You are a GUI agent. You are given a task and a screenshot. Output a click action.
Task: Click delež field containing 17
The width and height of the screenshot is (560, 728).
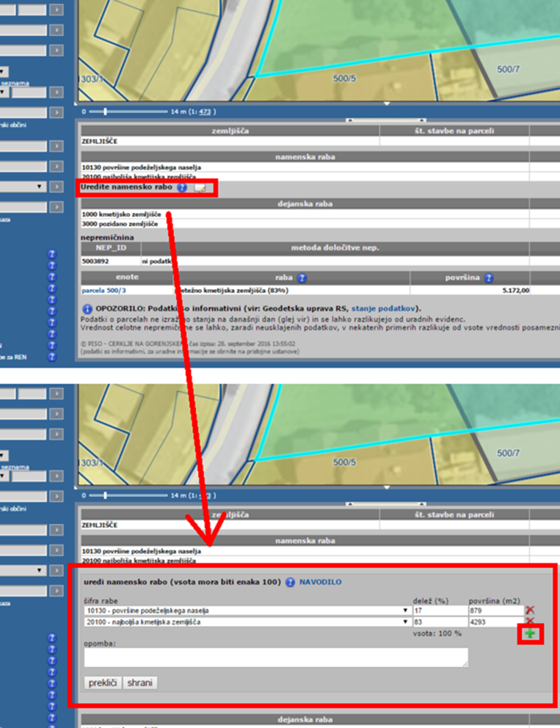437,611
